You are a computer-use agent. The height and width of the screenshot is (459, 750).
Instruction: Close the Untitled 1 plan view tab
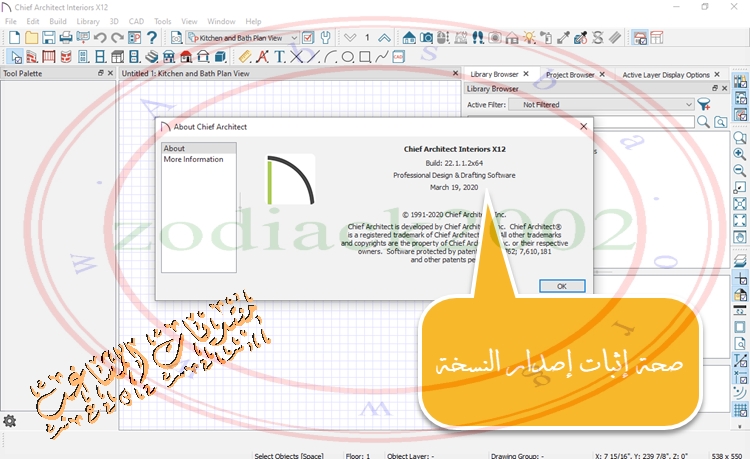[455, 73]
